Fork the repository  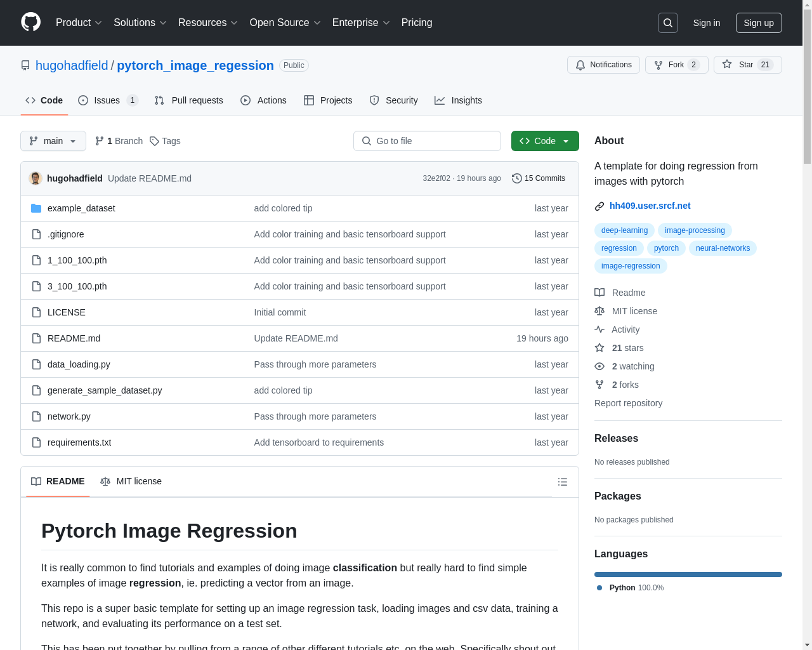[676, 65]
